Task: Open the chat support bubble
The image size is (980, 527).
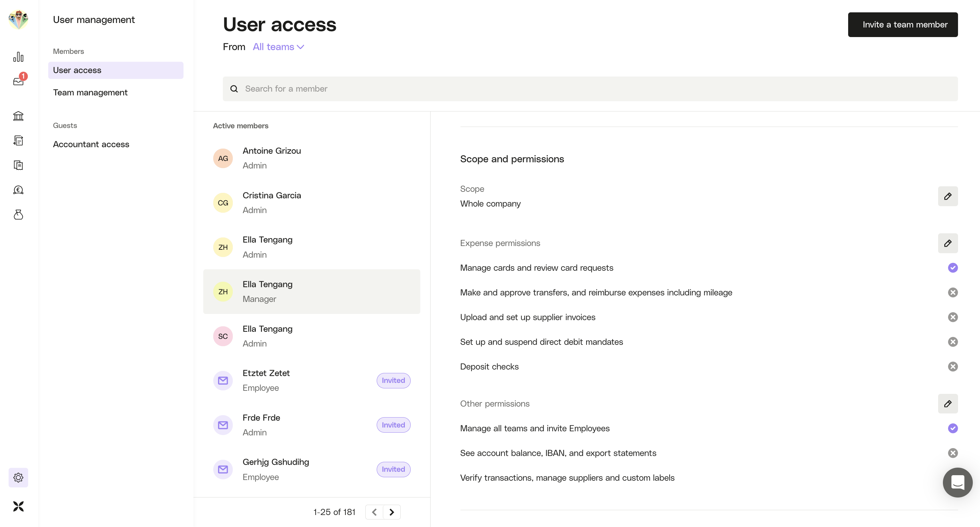Action: point(958,482)
